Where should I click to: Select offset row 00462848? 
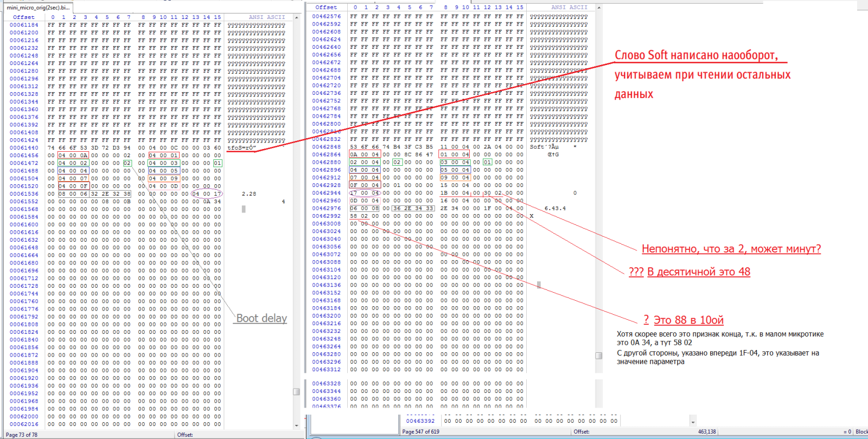click(327, 147)
